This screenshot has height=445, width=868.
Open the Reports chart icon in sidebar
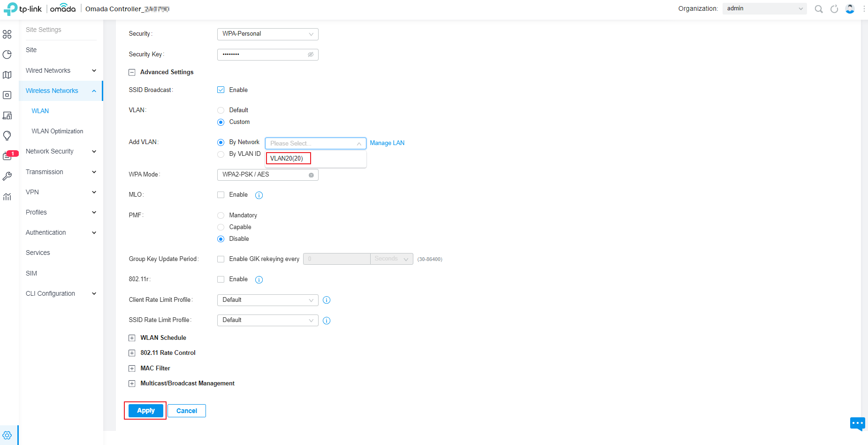click(x=7, y=197)
